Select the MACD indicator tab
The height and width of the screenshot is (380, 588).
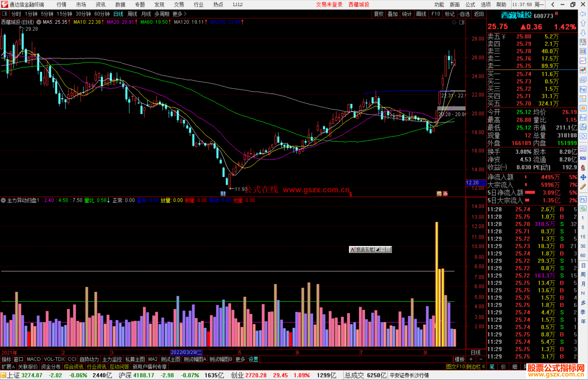(x=34, y=359)
